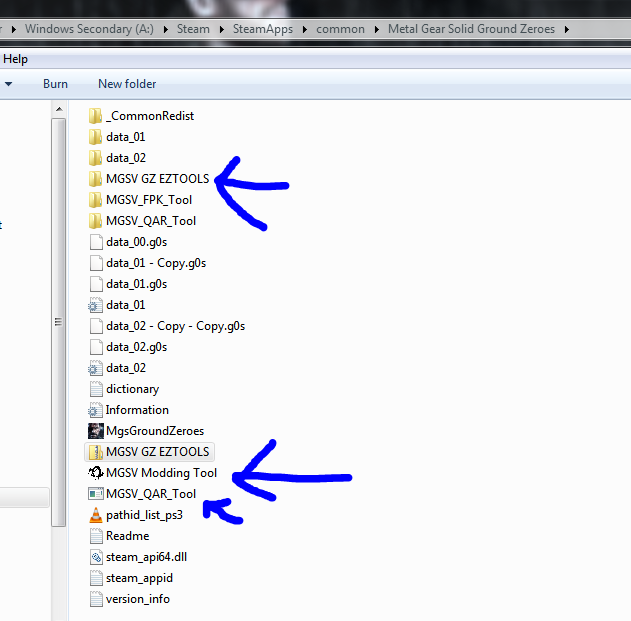
Task: Select the dictionary text file icon
Action: 96,389
